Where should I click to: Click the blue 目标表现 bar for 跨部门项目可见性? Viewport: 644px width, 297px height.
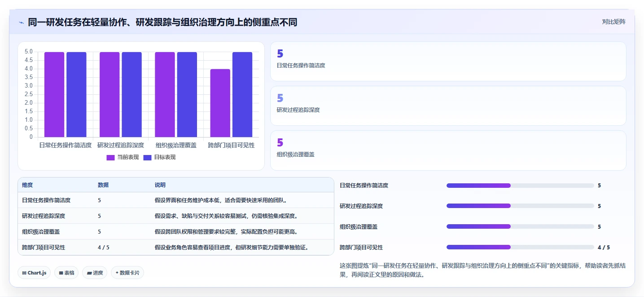(x=242, y=94)
